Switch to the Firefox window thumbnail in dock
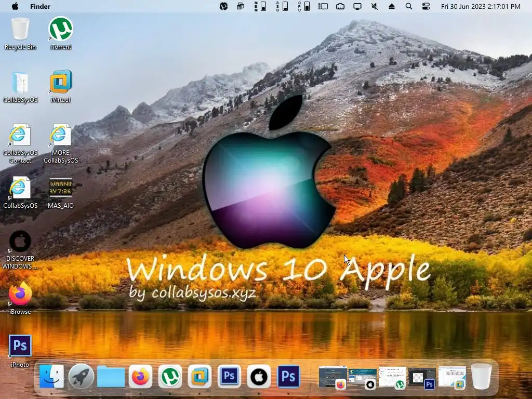The width and height of the screenshot is (532, 399). [x=333, y=377]
